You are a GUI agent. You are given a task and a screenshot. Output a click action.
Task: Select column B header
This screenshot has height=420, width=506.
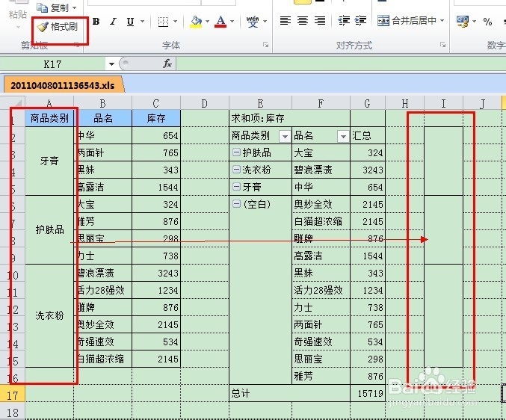tap(102, 103)
